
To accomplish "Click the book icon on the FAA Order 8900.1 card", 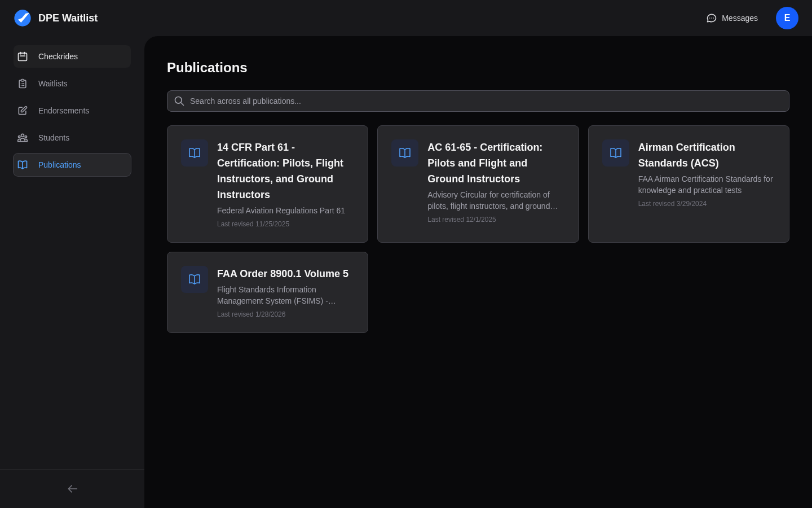I will (x=194, y=279).
